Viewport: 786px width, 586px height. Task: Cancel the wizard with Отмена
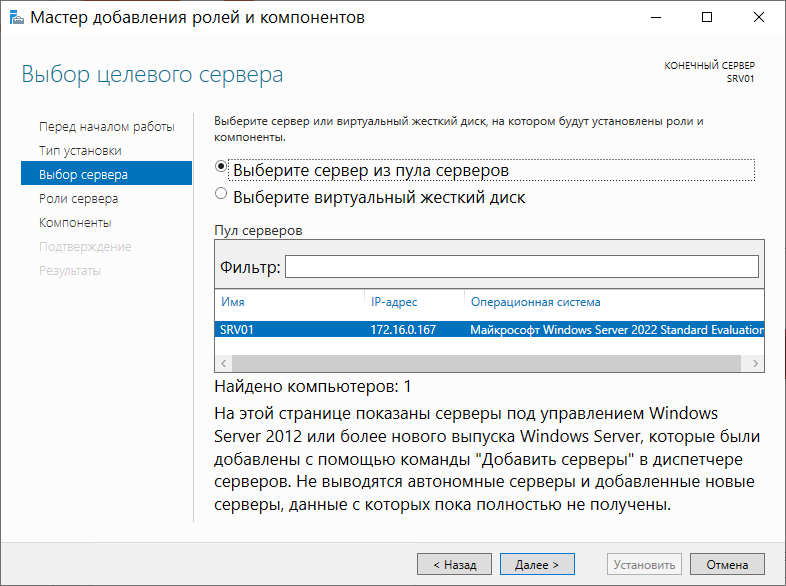(727, 564)
